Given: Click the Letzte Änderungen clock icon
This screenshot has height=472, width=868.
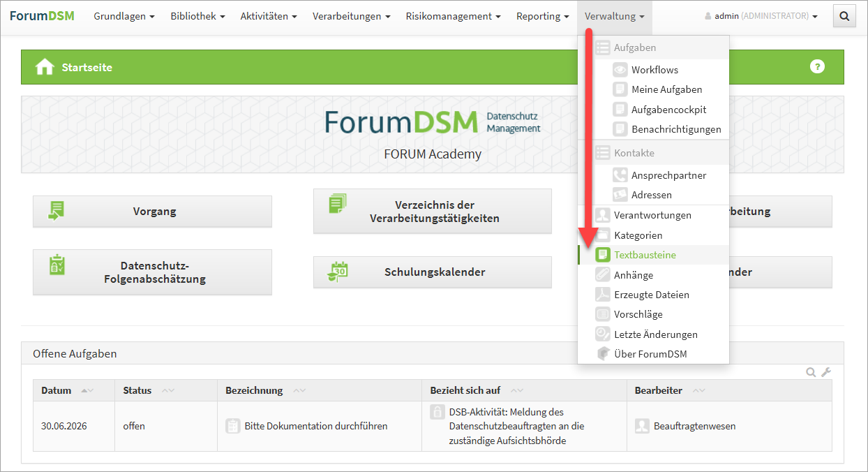Looking at the screenshot, I should click(x=602, y=334).
